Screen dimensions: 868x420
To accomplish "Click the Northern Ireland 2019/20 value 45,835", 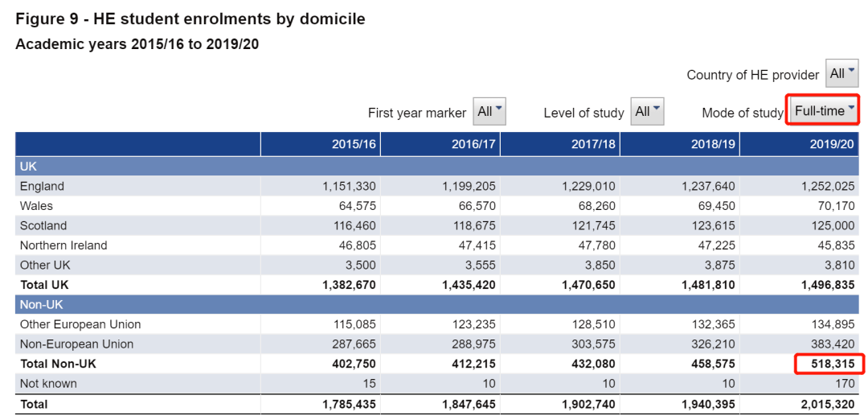I will tap(837, 245).
